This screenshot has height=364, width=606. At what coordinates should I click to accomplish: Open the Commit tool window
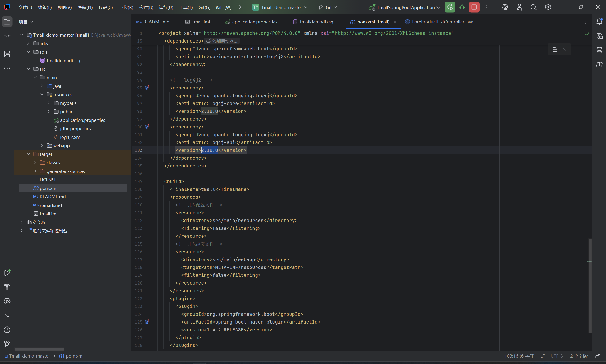7,36
